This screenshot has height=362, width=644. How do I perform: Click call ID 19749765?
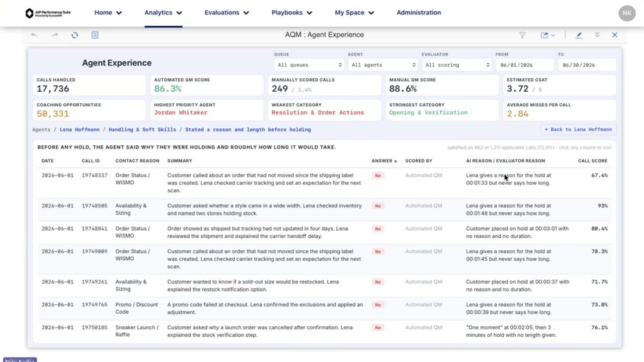(94, 305)
